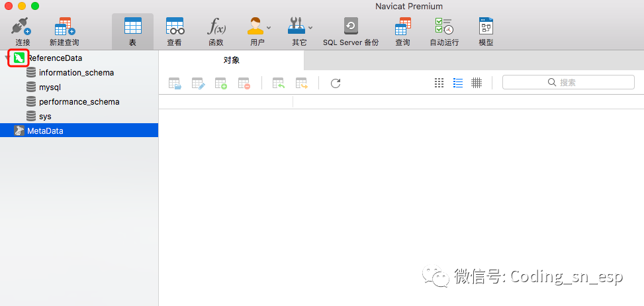Click the Model (模型) toolbar icon
The height and width of the screenshot is (306, 644).
click(486, 26)
